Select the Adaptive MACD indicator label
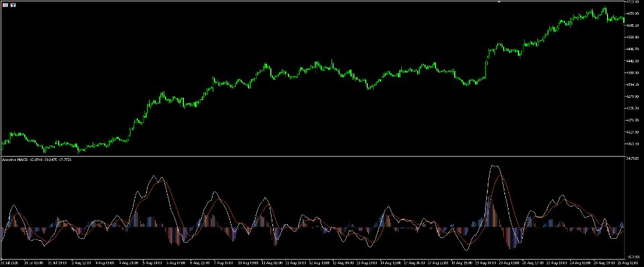The height and width of the screenshot is (267, 644). (36, 160)
